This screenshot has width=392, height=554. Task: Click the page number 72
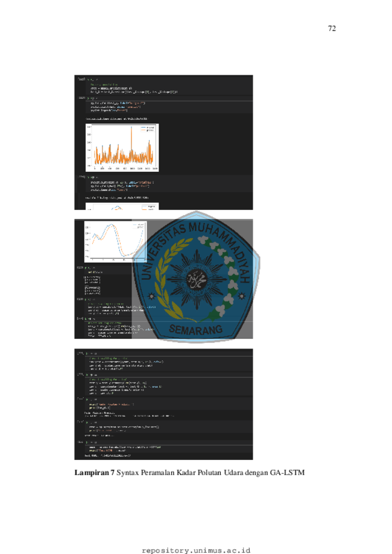pyautogui.click(x=332, y=28)
